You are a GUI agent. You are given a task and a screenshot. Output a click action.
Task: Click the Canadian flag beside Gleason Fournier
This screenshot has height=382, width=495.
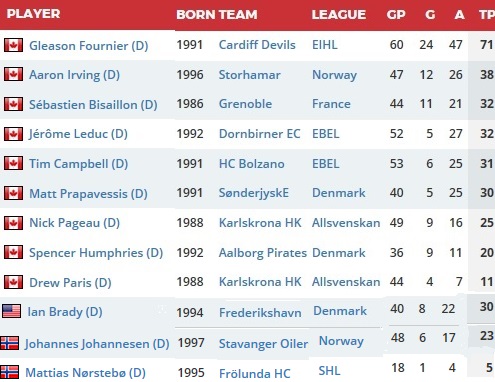[13, 45]
